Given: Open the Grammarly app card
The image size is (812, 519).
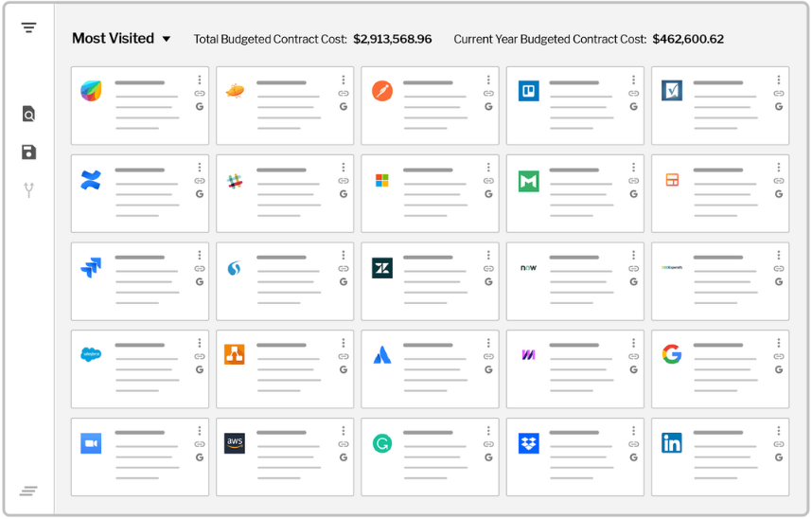Looking at the screenshot, I should tap(430, 456).
